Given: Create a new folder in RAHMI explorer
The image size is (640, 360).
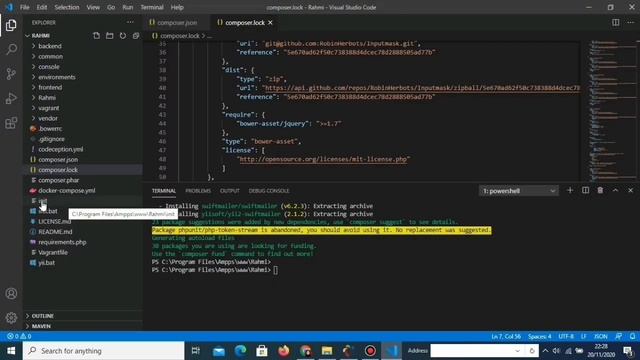Looking at the screenshot, I should pyautogui.click(x=109, y=36).
